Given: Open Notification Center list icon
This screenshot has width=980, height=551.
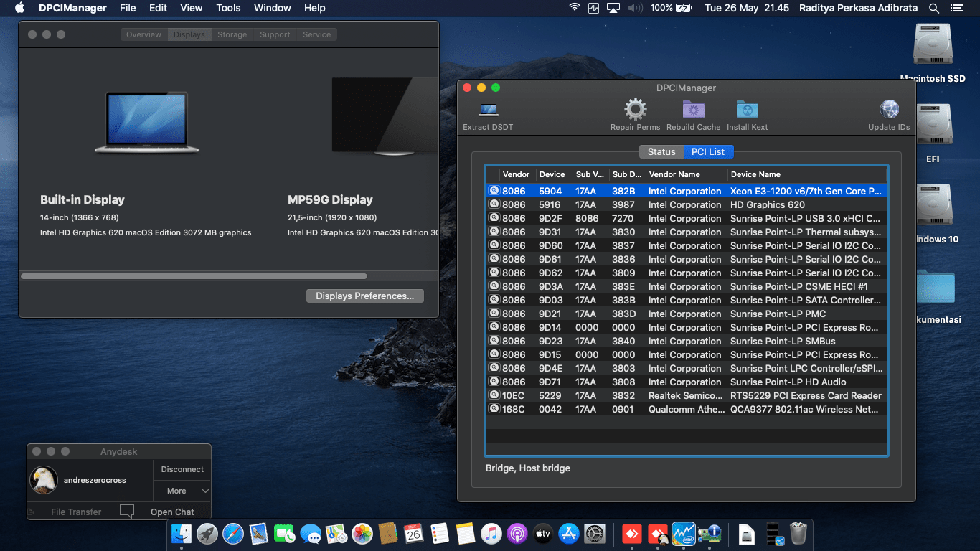Looking at the screenshot, I should coord(958,8).
